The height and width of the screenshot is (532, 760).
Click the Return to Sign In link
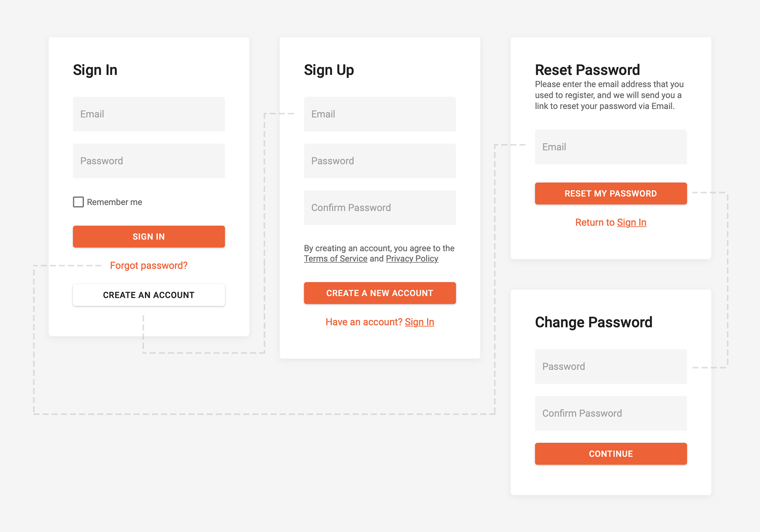point(610,222)
